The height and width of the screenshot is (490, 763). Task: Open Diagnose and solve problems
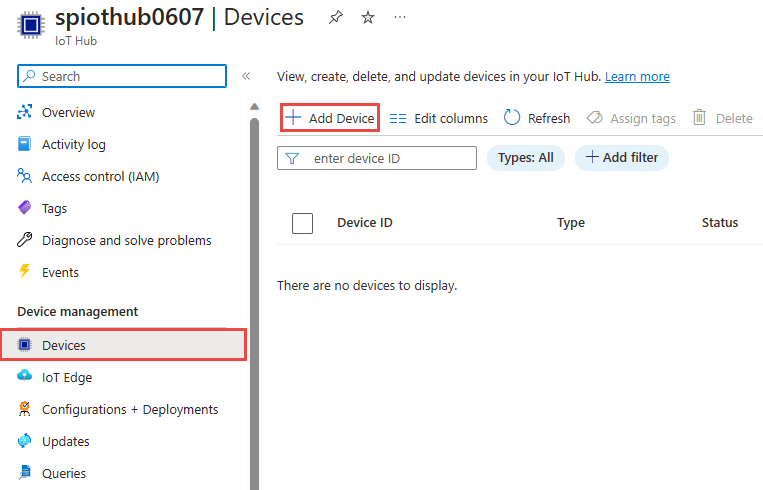click(126, 241)
